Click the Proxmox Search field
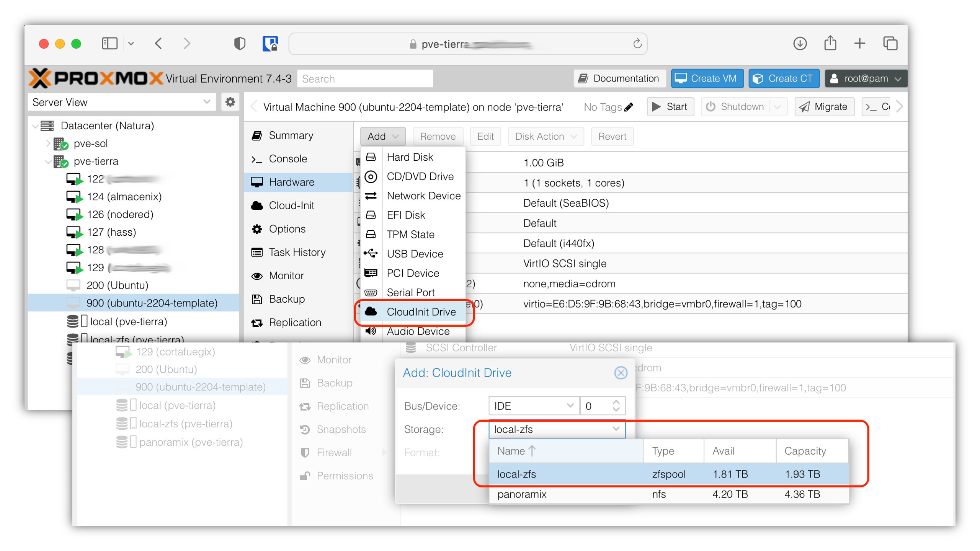The width and height of the screenshot is (980, 551). pyautogui.click(x=365, y=78)
